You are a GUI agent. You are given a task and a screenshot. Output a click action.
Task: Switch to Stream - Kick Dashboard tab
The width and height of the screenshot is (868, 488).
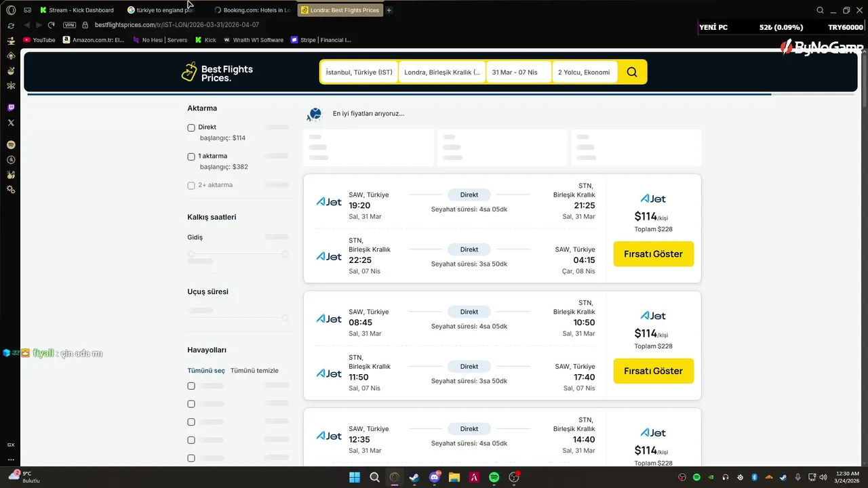point(78,10)
